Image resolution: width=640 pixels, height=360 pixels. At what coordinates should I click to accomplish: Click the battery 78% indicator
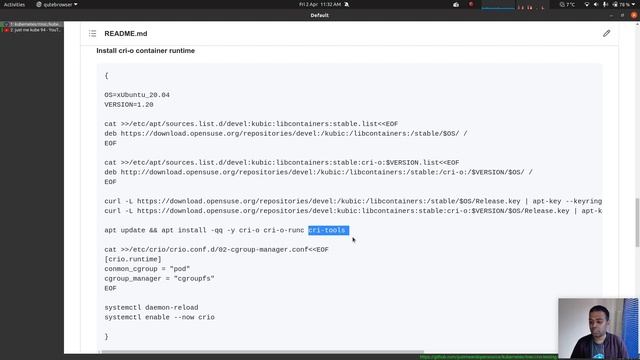pos(621,4)
